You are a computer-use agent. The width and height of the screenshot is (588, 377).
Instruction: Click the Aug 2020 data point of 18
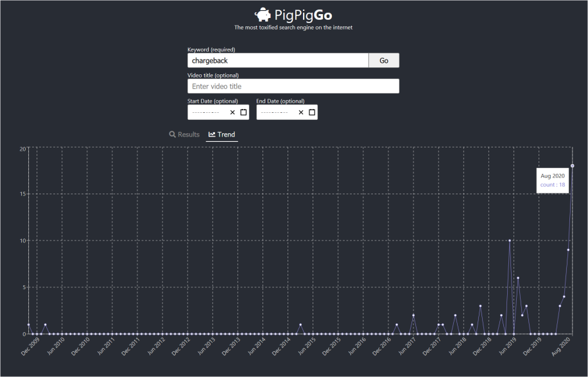(572, 166)
